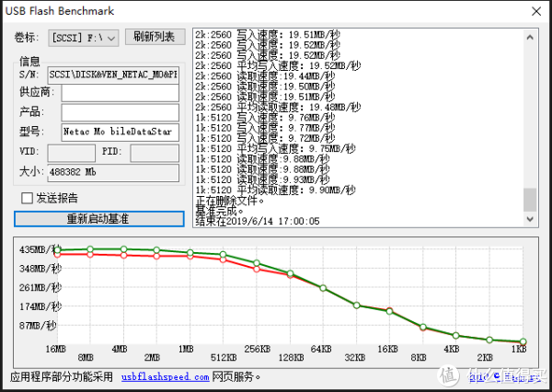
Task: Click the 87MB/秒 axis label
Action: (38, 326)
